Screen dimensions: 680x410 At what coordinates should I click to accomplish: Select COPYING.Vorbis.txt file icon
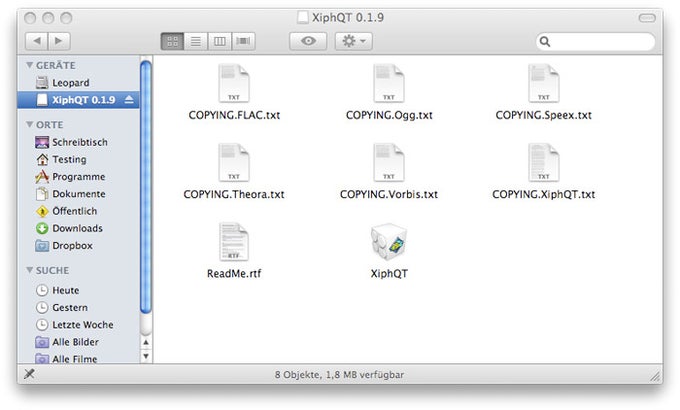[x=389, y=163]
